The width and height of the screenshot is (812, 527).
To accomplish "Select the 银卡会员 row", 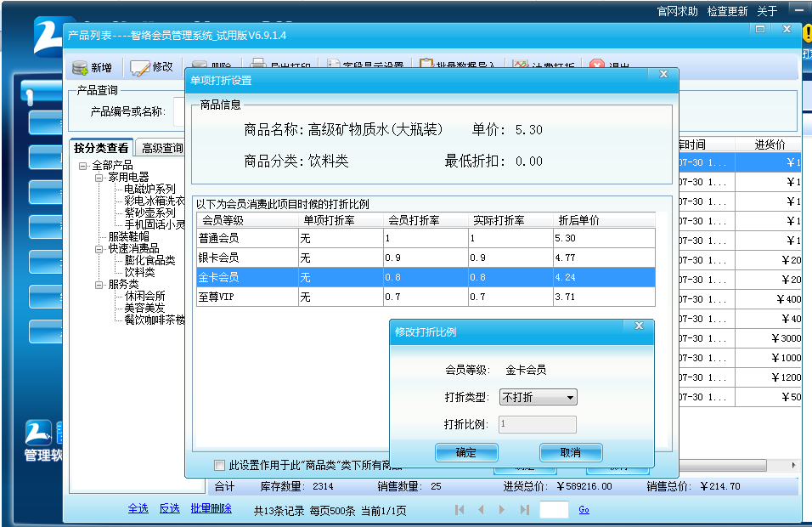I will point(426,258).
